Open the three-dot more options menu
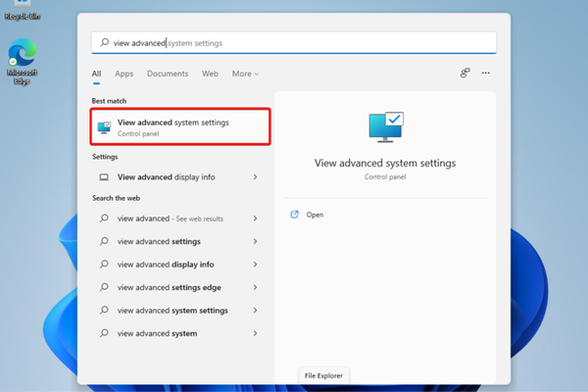This screenshot has height=392, width=588. 486,73
